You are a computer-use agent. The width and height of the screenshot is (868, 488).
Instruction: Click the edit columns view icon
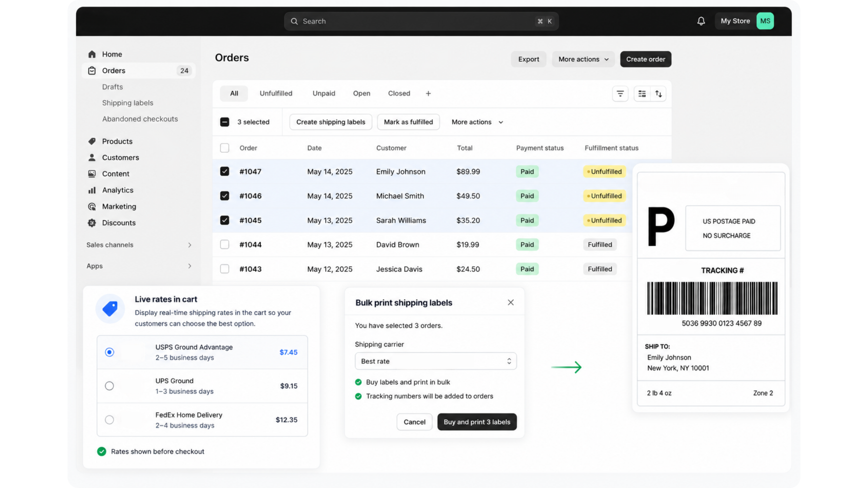click(642, 94)
